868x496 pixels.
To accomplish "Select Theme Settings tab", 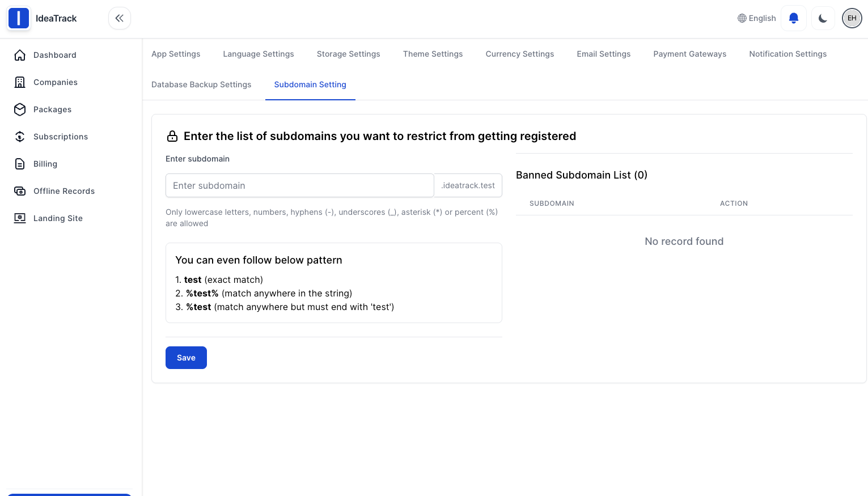I will 433,54.
